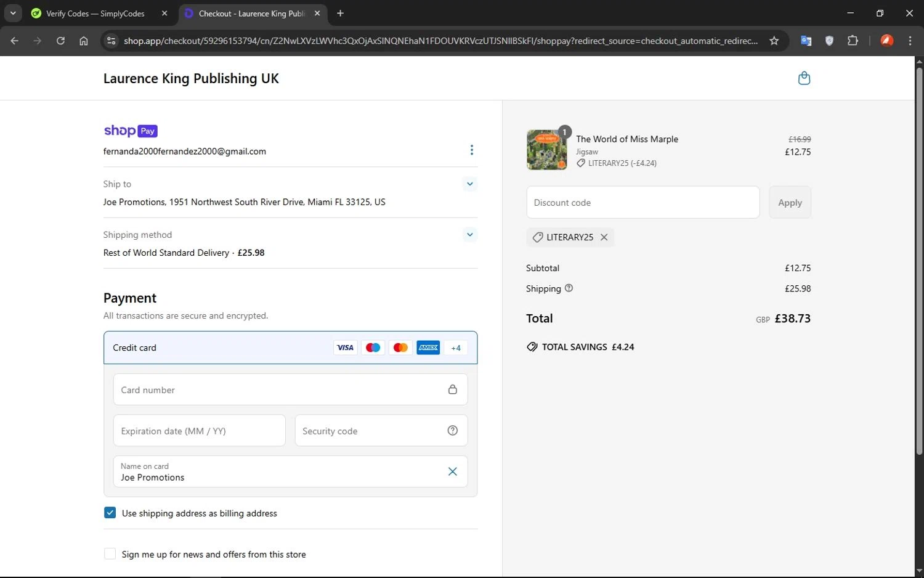The height and width of the screenshot is (578, 924).
Task: Close the Checkout tab
Action: (x=317, y=13)
